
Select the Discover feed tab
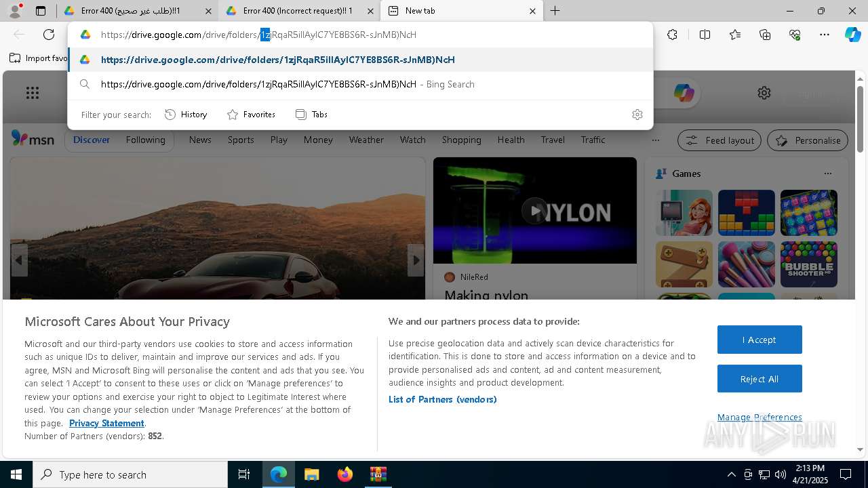pyautogui.click(x=92, y=140)
